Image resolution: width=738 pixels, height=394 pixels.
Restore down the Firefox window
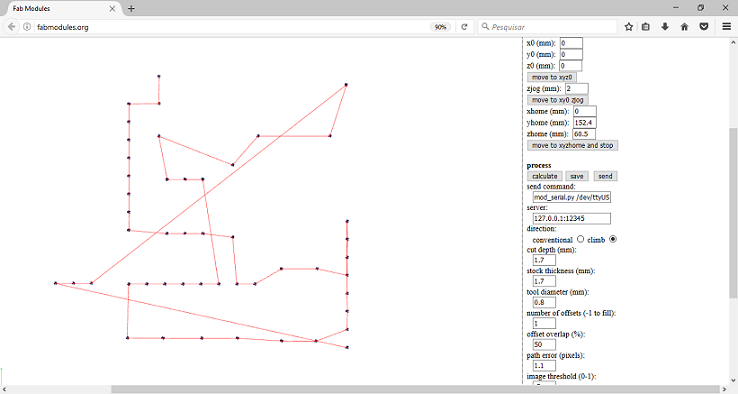pos(700,8)
